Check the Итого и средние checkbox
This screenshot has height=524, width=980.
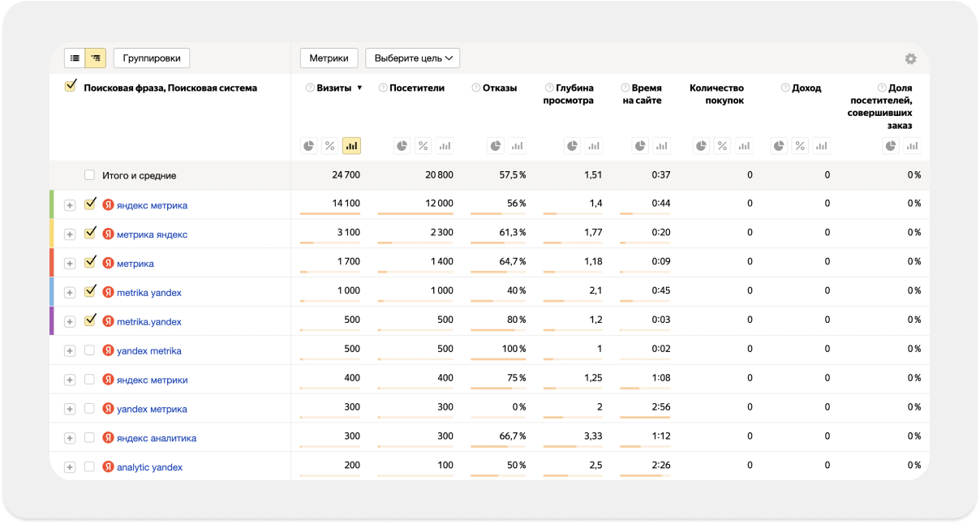(90, 175)
